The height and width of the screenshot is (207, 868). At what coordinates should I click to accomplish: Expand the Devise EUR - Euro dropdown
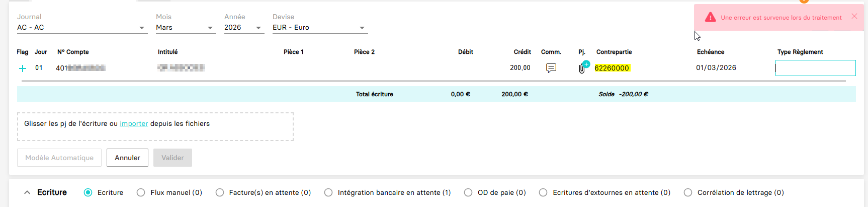(x=362, y=28)
